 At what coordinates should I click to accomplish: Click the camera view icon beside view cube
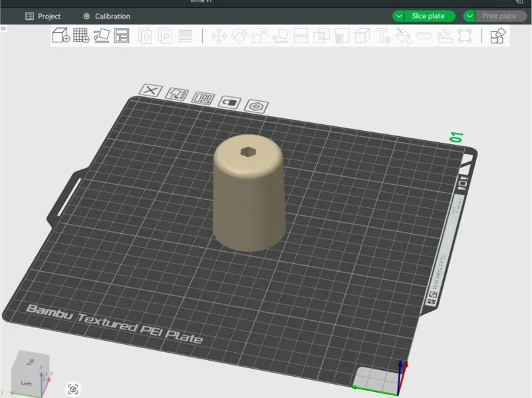click(73, 389)
